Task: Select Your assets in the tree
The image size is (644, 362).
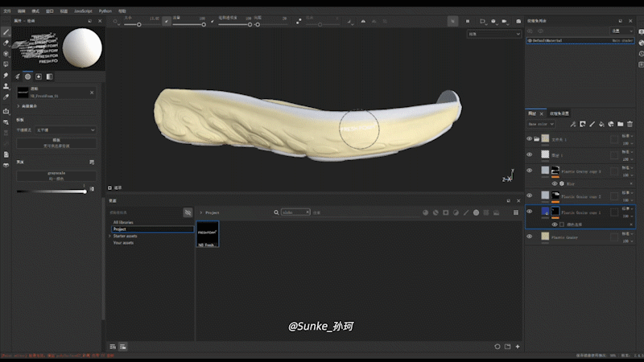Action: 123,243
